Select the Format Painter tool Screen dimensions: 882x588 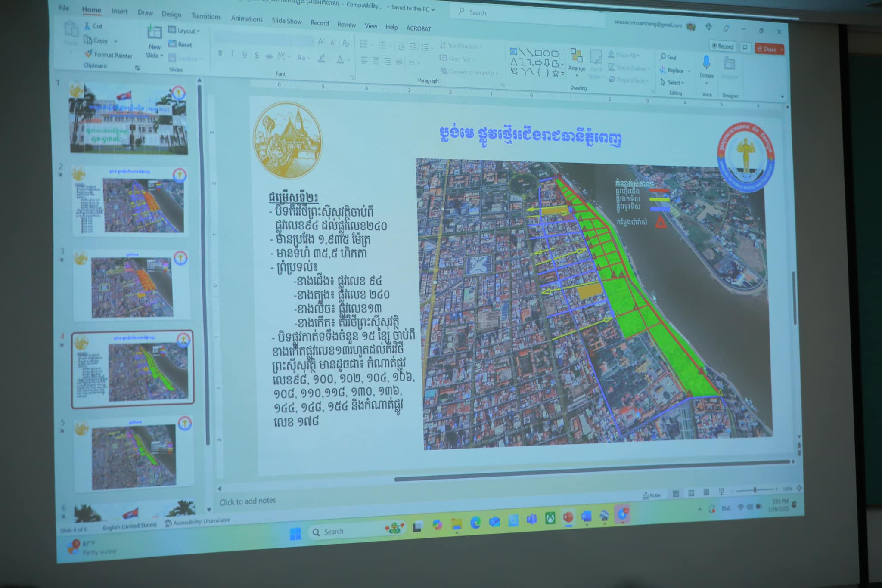(109, 55)
